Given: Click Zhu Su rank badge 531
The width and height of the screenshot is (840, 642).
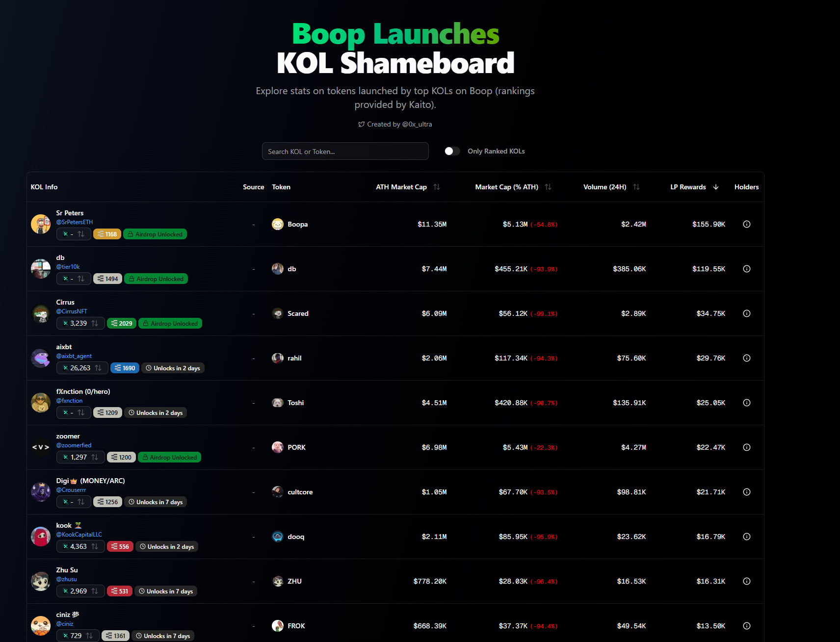Looking at the screenshot, I should [x=120, y=591].
